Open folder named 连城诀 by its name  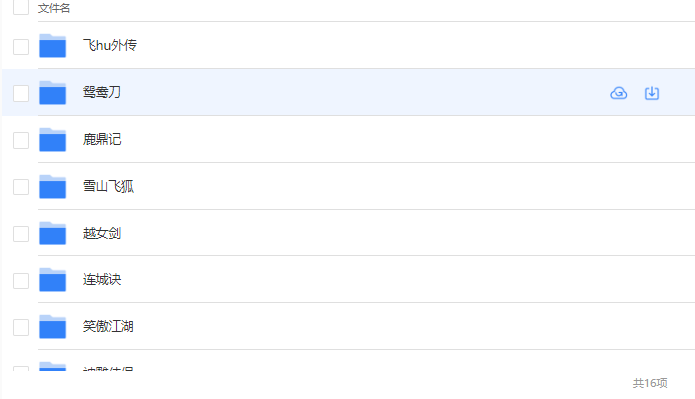click(102, 279)
